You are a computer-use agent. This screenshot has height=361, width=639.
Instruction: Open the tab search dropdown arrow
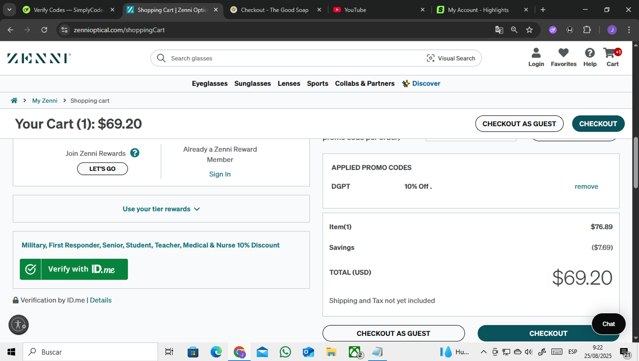(9, 9)
